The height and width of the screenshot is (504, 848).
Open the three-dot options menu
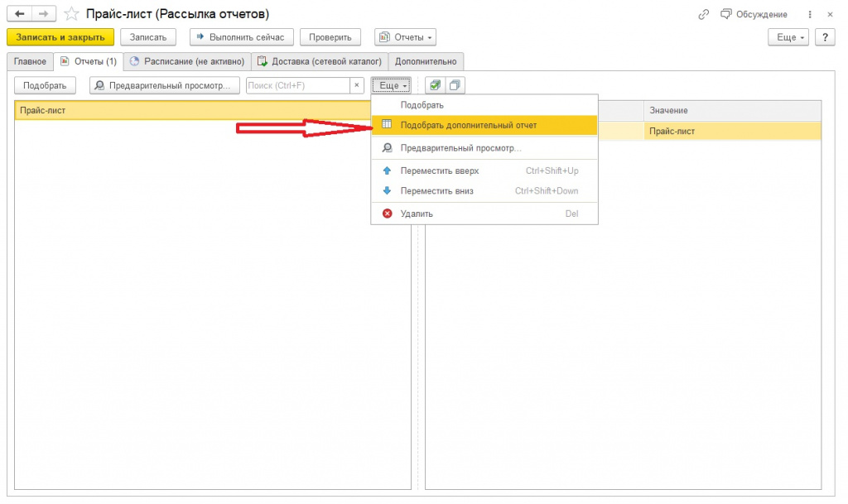coord(810,15)
